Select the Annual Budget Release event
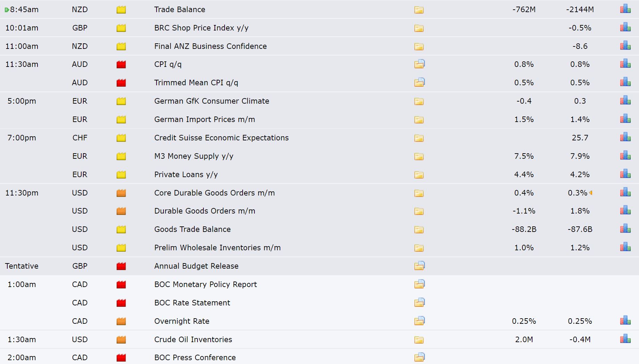 196,266
